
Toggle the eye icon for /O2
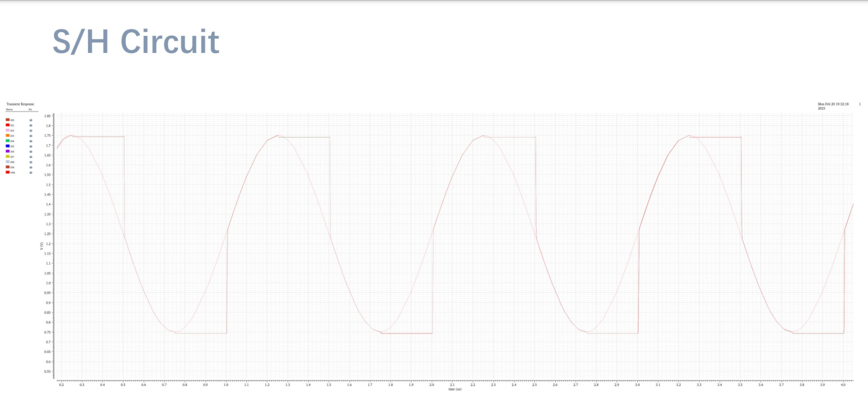click(x=31, y=131)
